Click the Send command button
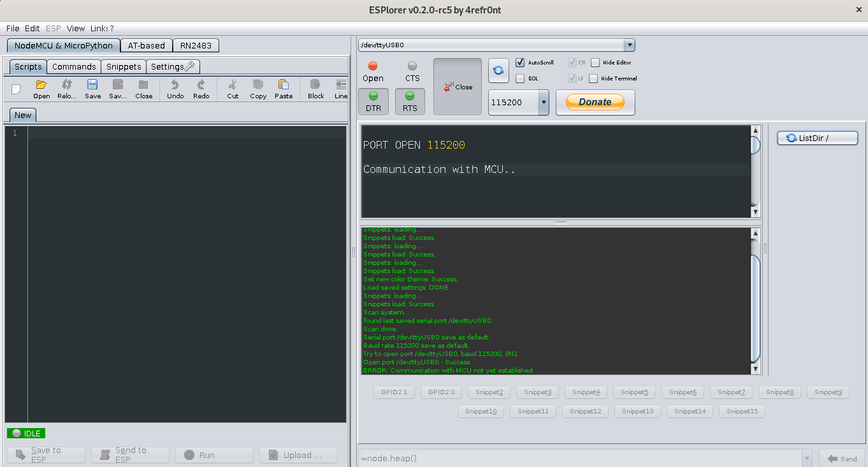The height and width of the screenshot is (467, 868). pyautogui.click(x=841, y=458)
